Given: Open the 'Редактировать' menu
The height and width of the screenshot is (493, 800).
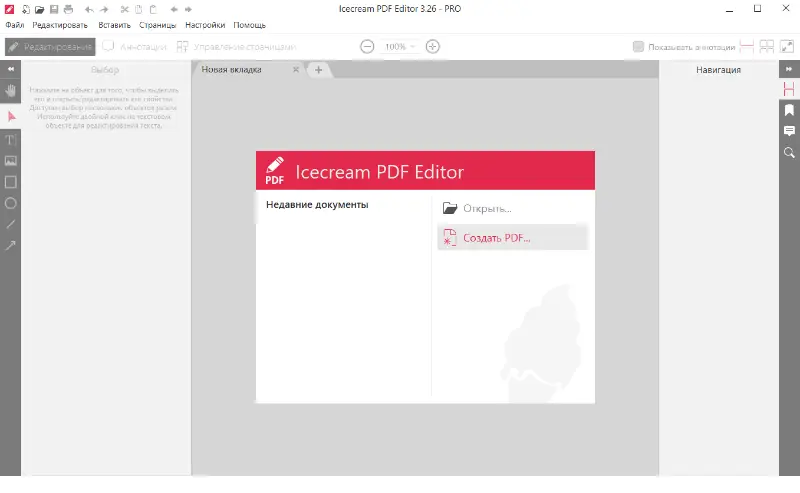Looking at the screenshot, I should pyautogui.click(x=60, y=25).
